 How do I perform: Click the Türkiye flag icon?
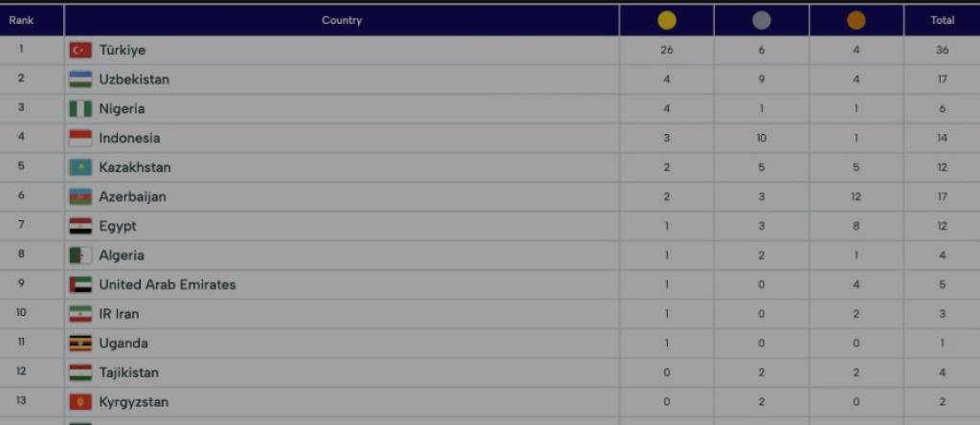click(80, 50)
